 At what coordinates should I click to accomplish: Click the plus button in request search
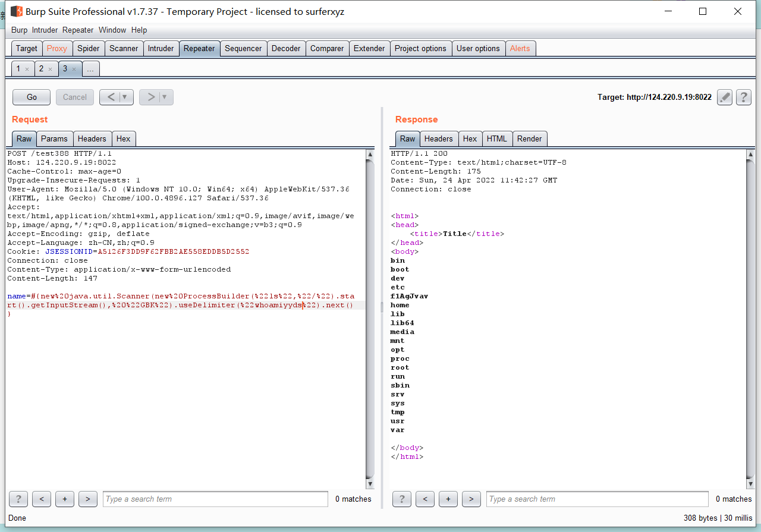pos(64,499)
